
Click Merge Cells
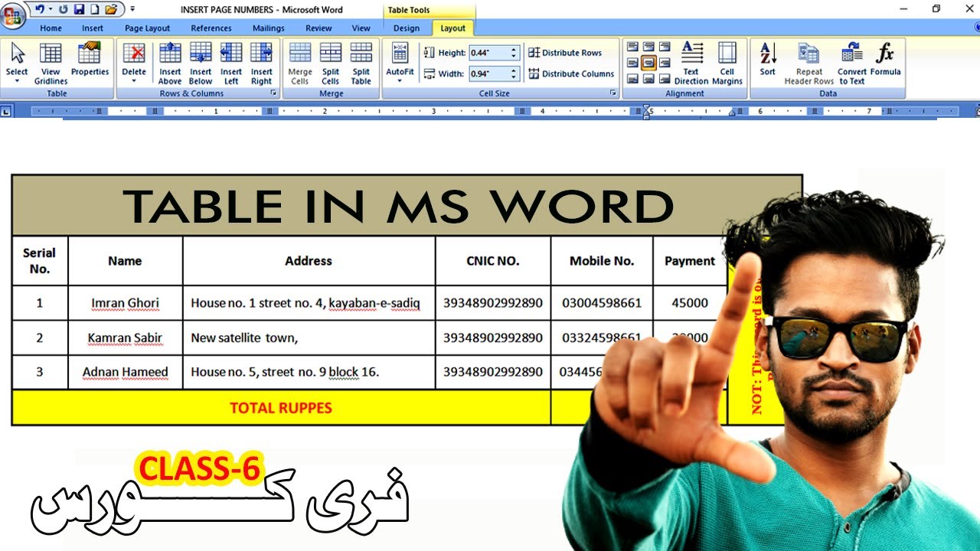tap(300, 64)
